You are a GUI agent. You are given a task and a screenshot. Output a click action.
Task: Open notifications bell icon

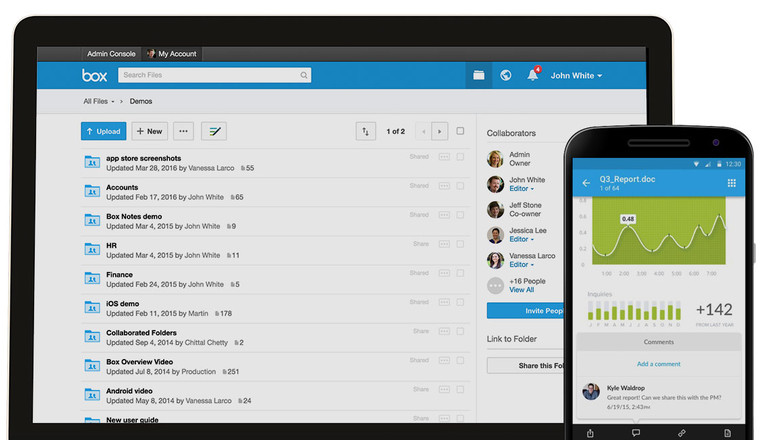point(533,75)
